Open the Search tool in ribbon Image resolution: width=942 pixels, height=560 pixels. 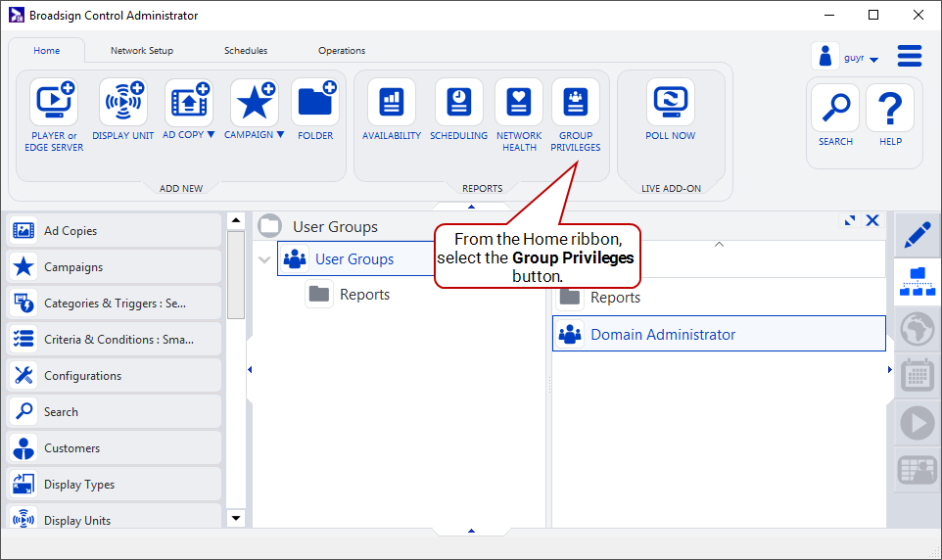click(835, 109)
